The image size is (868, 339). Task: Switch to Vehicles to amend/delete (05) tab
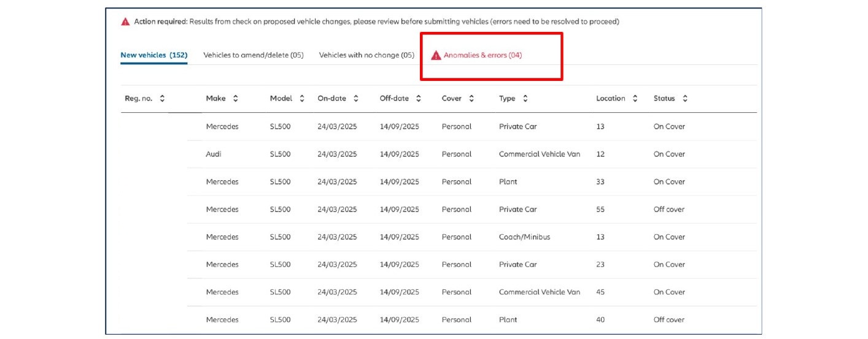254,55
